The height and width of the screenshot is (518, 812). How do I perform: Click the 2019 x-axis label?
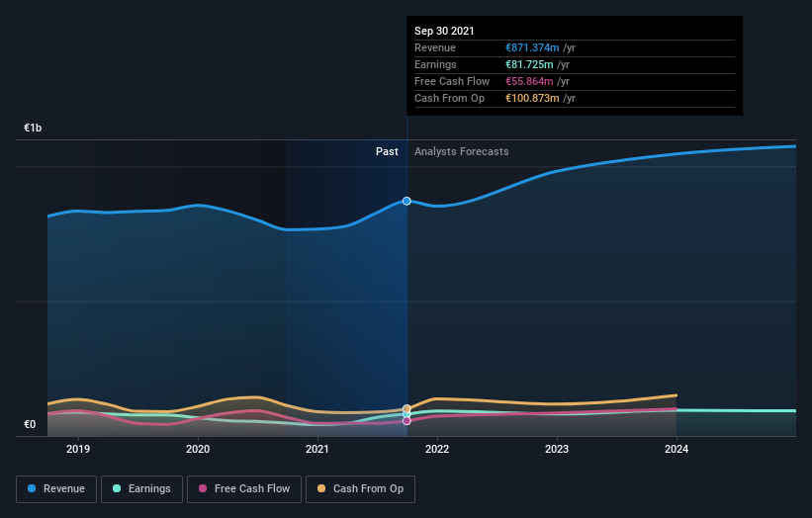(x=78, y=449)
